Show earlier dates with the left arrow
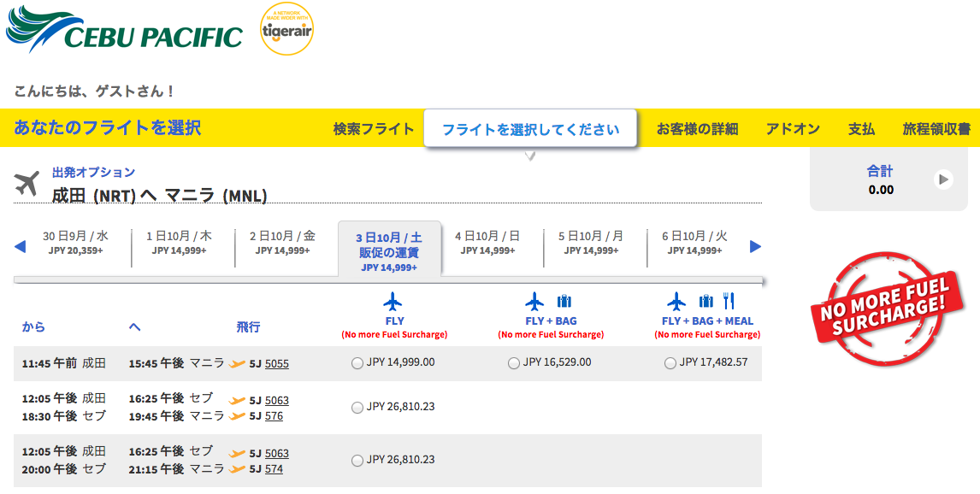The image size is (980, 494). 20,246
